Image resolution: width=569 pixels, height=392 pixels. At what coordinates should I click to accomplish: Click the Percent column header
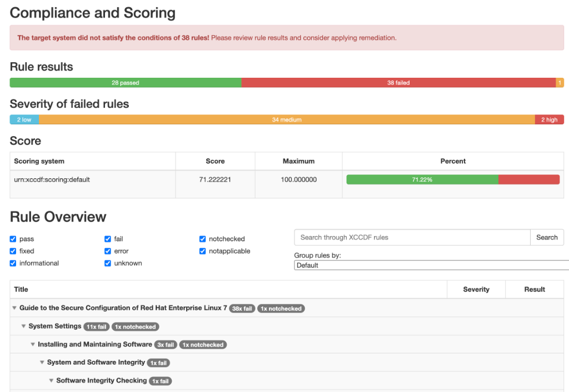point(453,161)
